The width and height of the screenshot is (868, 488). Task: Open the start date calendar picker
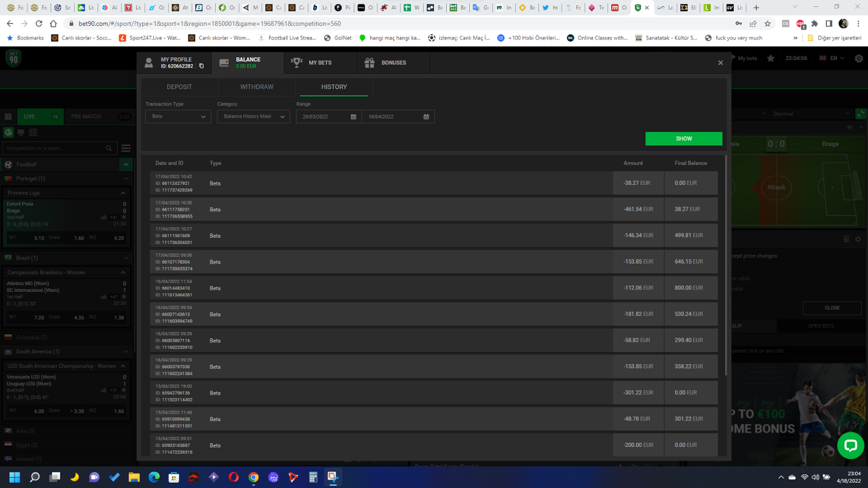click(354, 117)
